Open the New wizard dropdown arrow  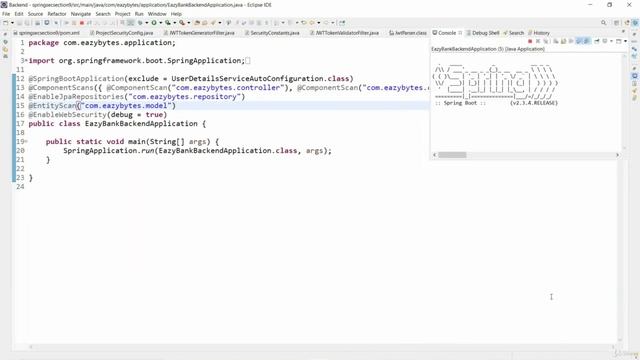click(12, 23)
